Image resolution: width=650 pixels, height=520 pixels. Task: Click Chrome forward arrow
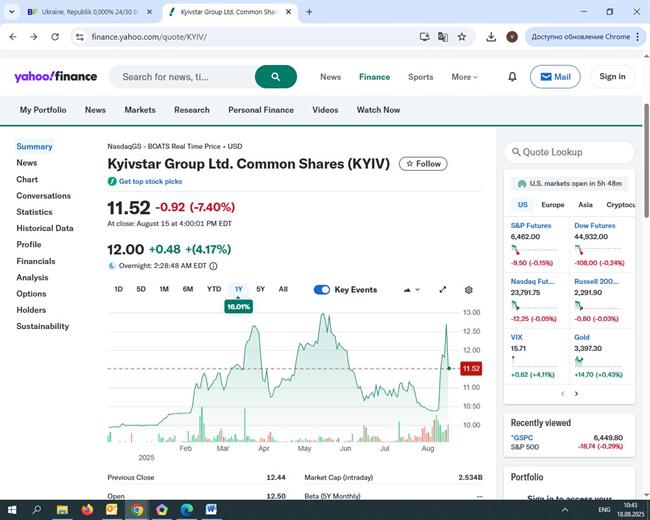(34, 37)
